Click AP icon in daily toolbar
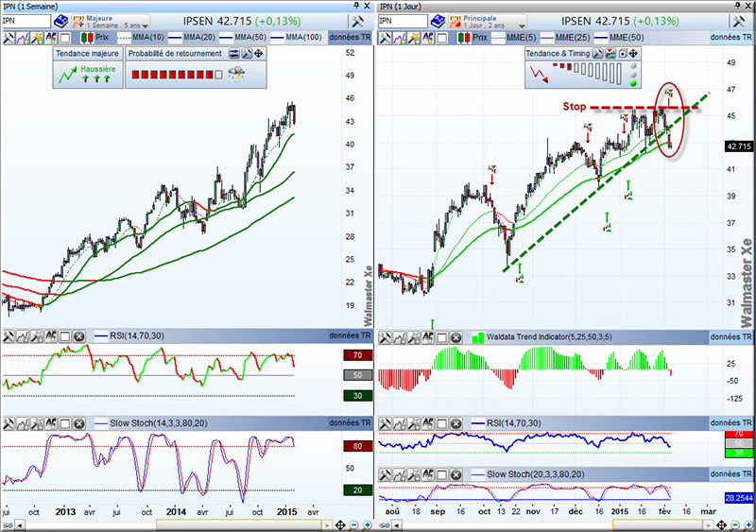Viewport: 756px width, 532px height. tap(428, 38)
